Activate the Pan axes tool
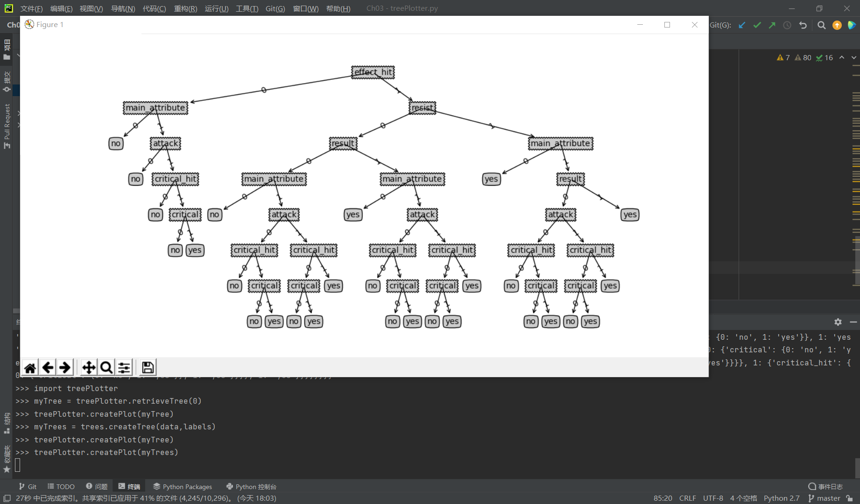This screenshot has width=860, height=504. click(89, 368)
